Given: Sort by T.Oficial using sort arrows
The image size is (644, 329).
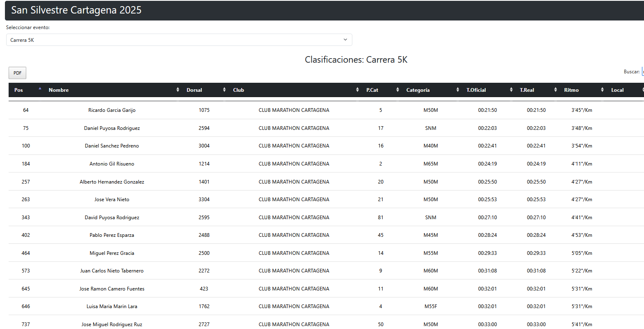Looking at the screenshot, I should (511, 90).
